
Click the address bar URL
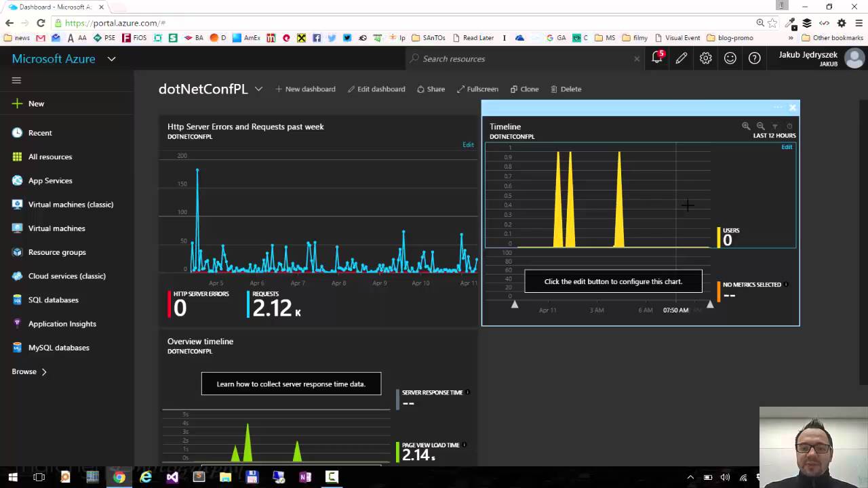115,22
